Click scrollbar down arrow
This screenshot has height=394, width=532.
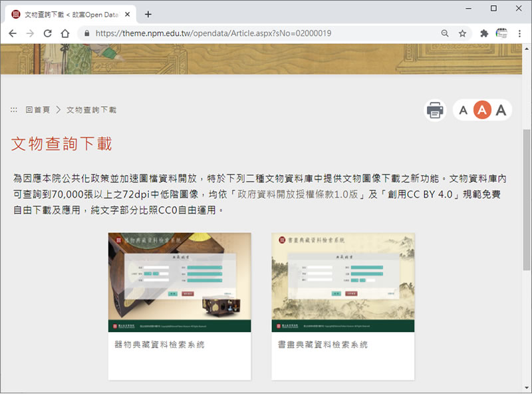point(527,387)
